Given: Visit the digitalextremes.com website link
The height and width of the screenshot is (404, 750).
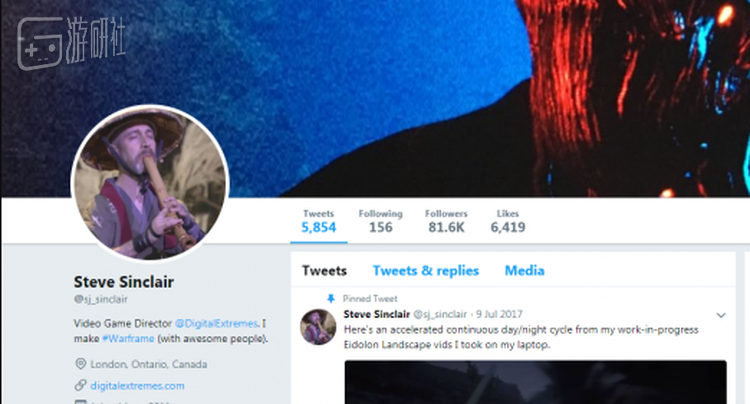Looking at the screenshot, I should (x=137, y=385).
